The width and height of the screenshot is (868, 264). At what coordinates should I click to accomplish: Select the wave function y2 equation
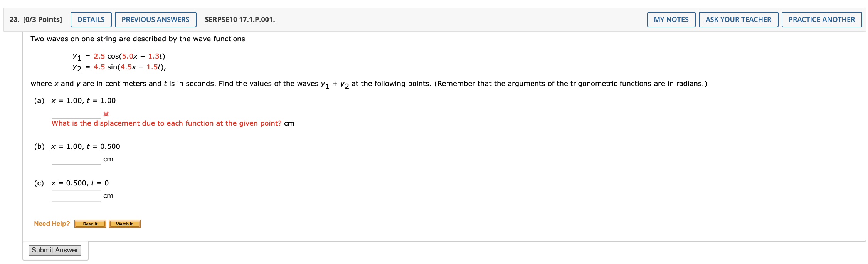(x=118, y=67)
